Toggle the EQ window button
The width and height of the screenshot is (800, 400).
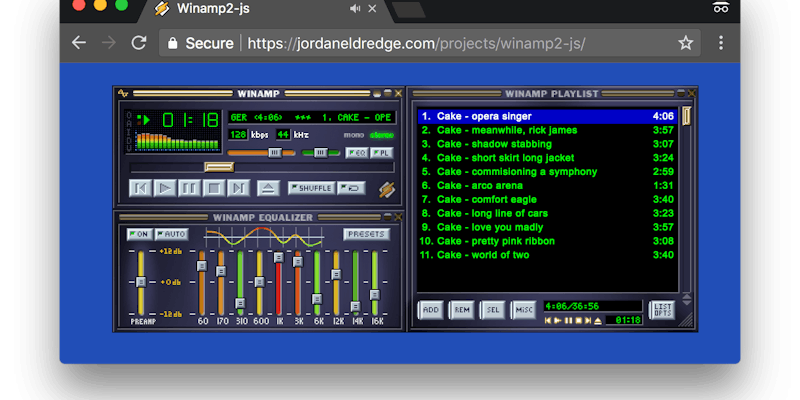[x=357, y=153]
